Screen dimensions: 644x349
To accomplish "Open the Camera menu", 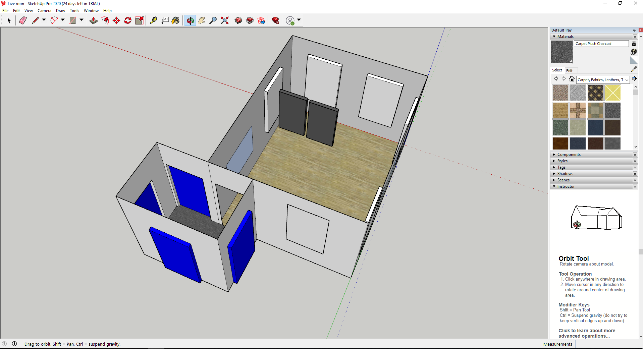I will pos(44,11).
